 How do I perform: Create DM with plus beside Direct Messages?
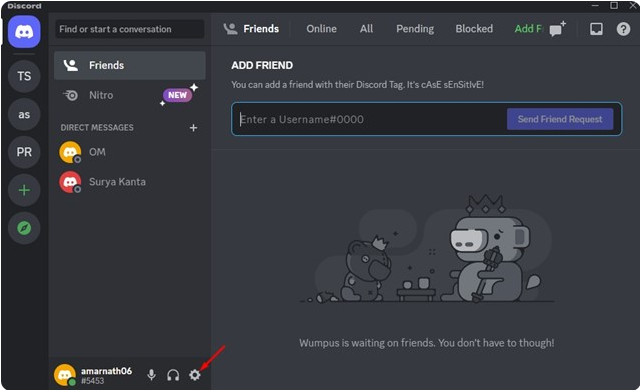(193, 128)
